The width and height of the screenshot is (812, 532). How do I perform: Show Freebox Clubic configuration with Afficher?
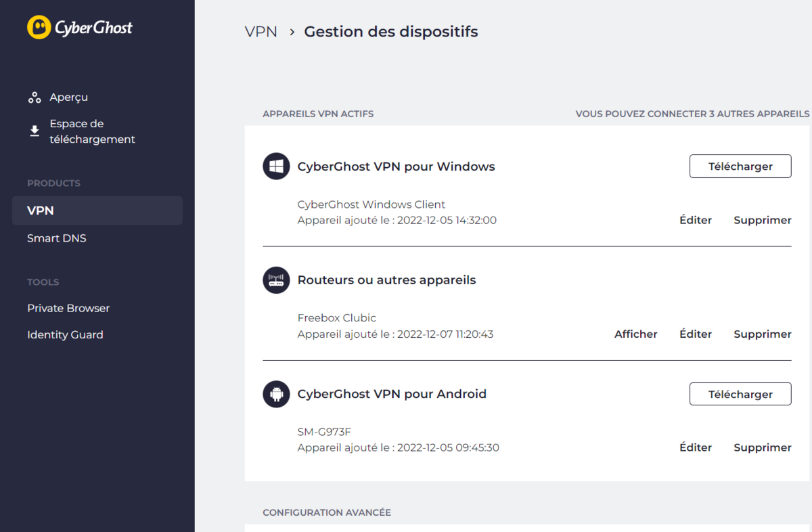(636, 334)
